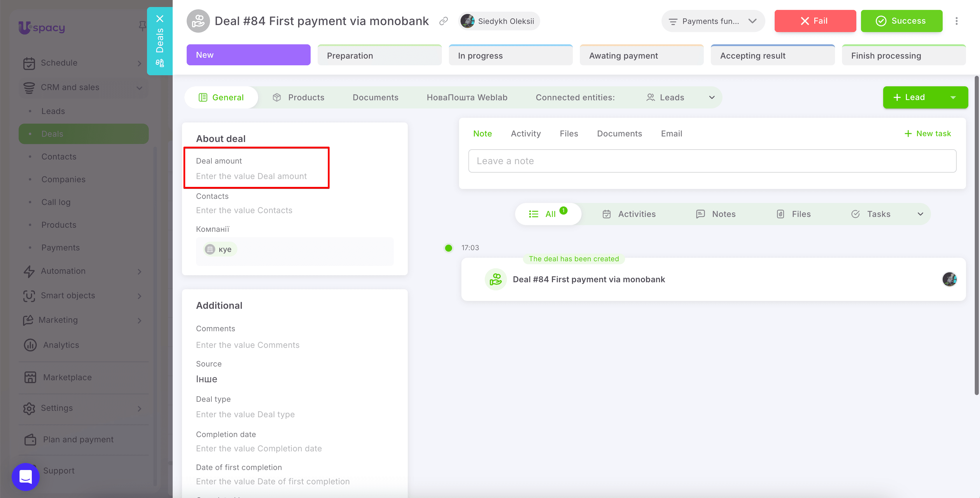Click the deal avatar icon in header
This screenshot has width=980, height=498.
198,21
